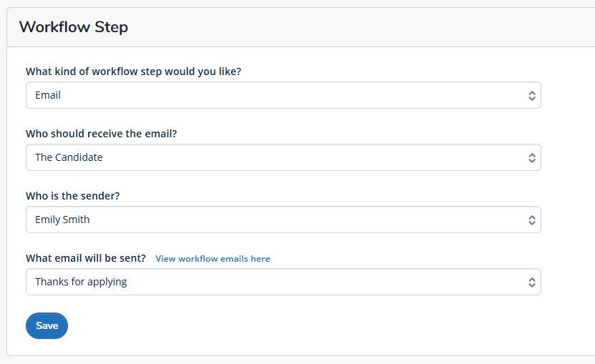Click the up-down arrows on the Thanks for applying select
Viewport: 595px width, 364px height.
tap(532, 282)
